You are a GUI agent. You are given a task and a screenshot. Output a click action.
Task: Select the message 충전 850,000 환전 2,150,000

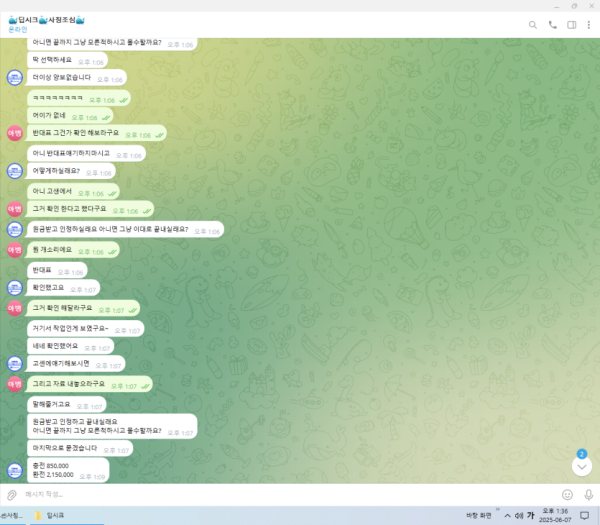[67, 470]
